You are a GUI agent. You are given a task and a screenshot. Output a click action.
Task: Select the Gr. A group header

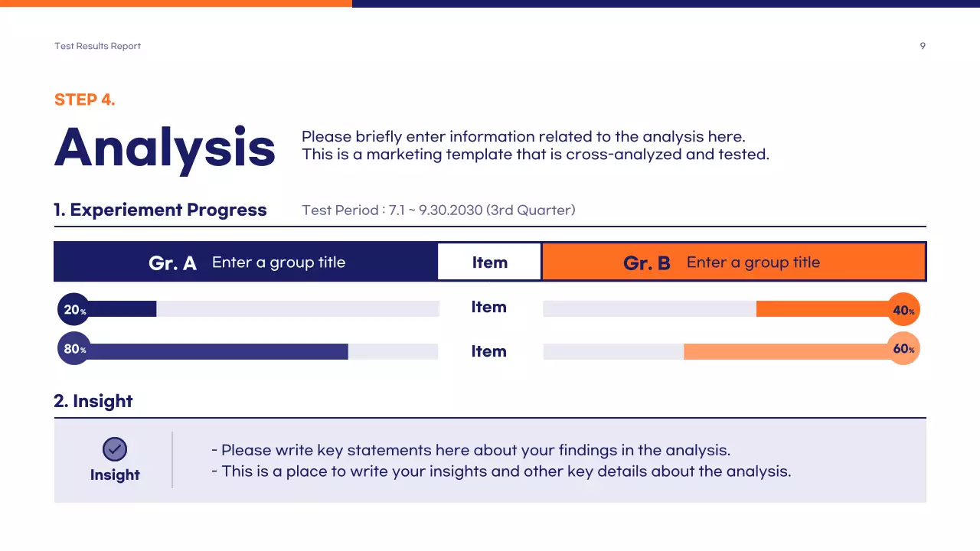[246, 262]
